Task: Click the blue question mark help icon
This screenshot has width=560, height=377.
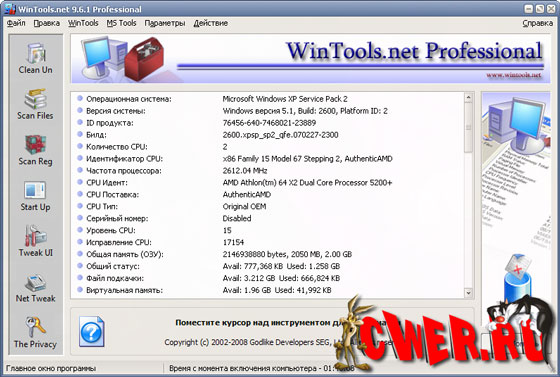Action: coord(91,332)
